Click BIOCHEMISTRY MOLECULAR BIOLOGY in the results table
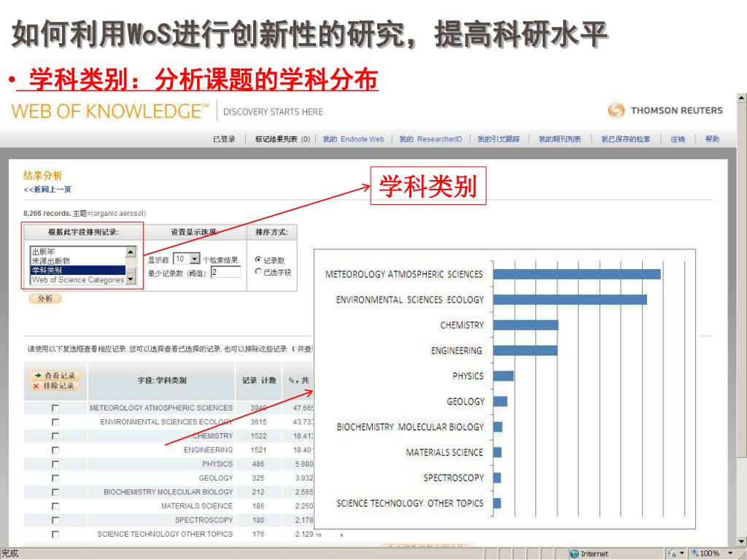747x560 pixels. pyautogui.click(x=169, y=492)
